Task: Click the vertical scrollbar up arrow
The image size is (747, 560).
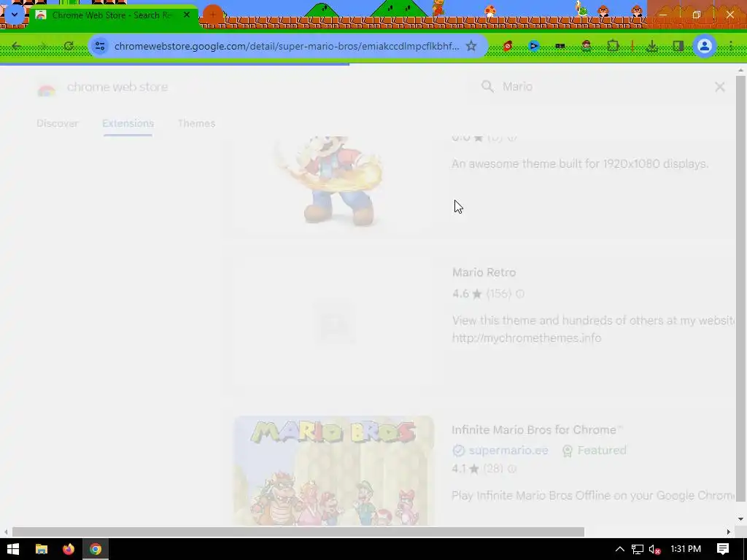Action: [x=740, y=71]
